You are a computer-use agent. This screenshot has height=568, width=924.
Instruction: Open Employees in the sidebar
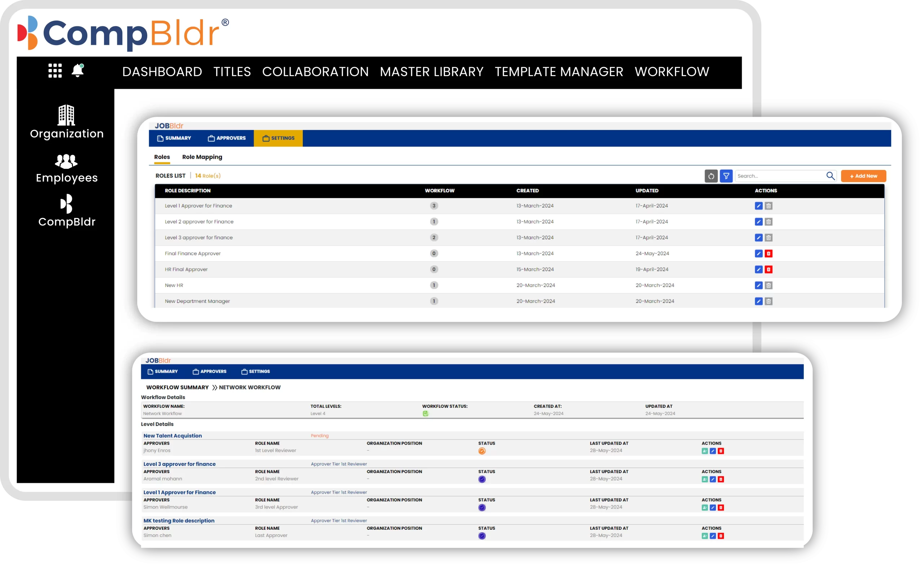tap(67, 169)
